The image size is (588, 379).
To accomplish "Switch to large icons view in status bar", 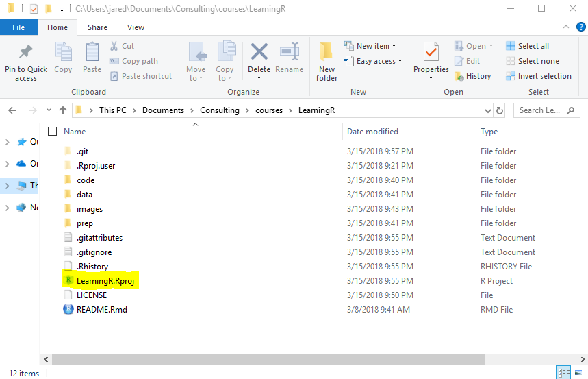I will pos(578,373).
